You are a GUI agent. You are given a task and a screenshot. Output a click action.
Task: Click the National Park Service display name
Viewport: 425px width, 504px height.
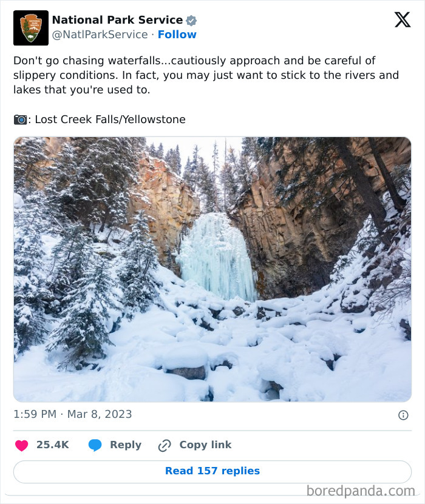click(116, 19)
